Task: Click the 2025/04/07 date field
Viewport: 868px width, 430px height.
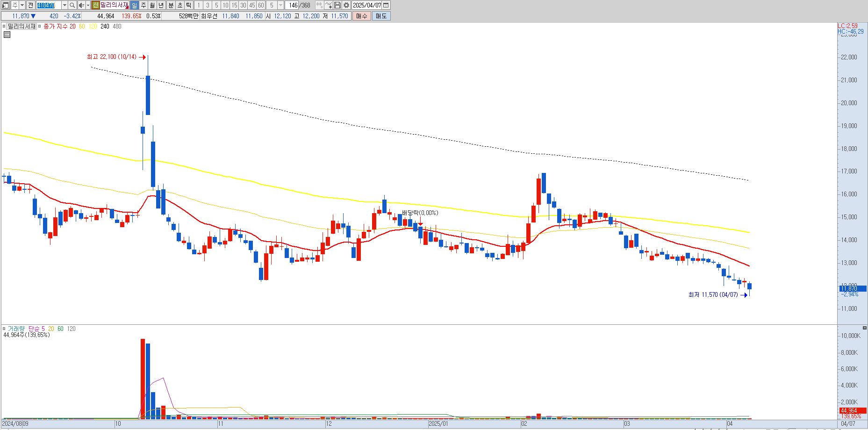Action: pos(367,5)
